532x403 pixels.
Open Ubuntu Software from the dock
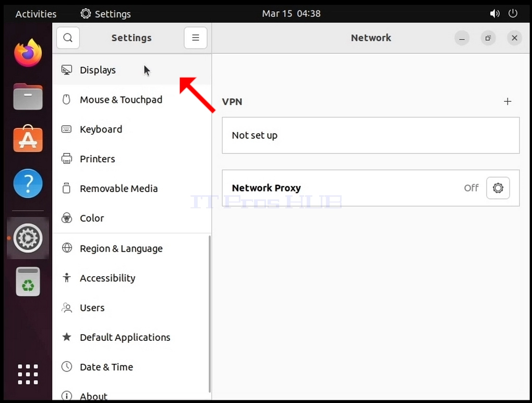pyautogui.click(x=28, y=139)
